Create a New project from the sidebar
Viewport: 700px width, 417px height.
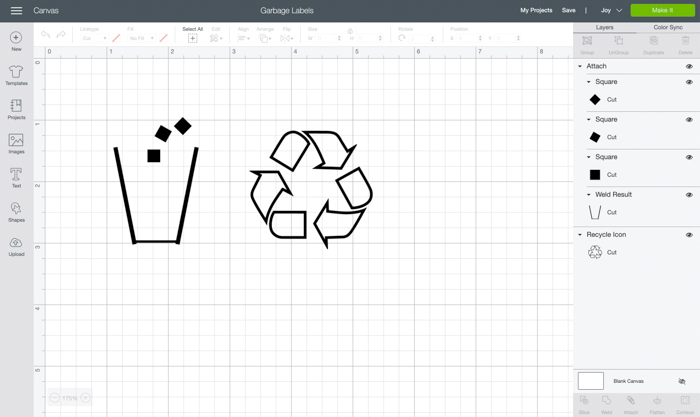coord(16,42)
